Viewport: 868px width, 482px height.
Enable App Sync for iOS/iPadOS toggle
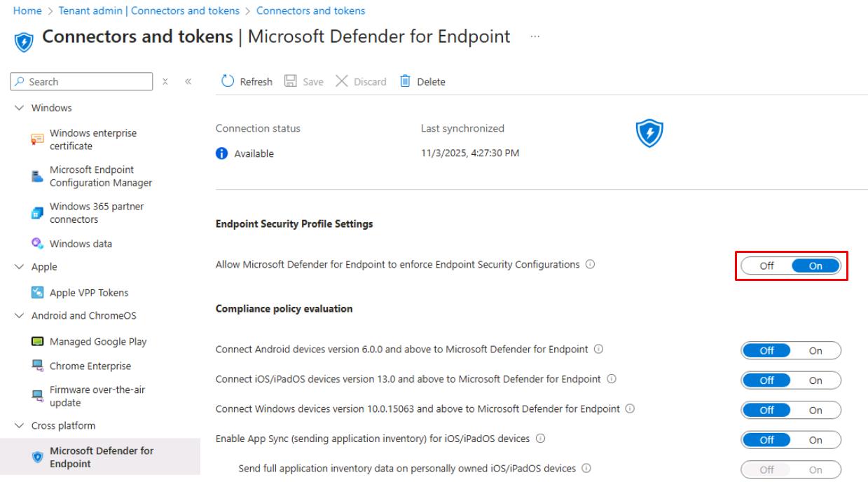tap(815, 440)
